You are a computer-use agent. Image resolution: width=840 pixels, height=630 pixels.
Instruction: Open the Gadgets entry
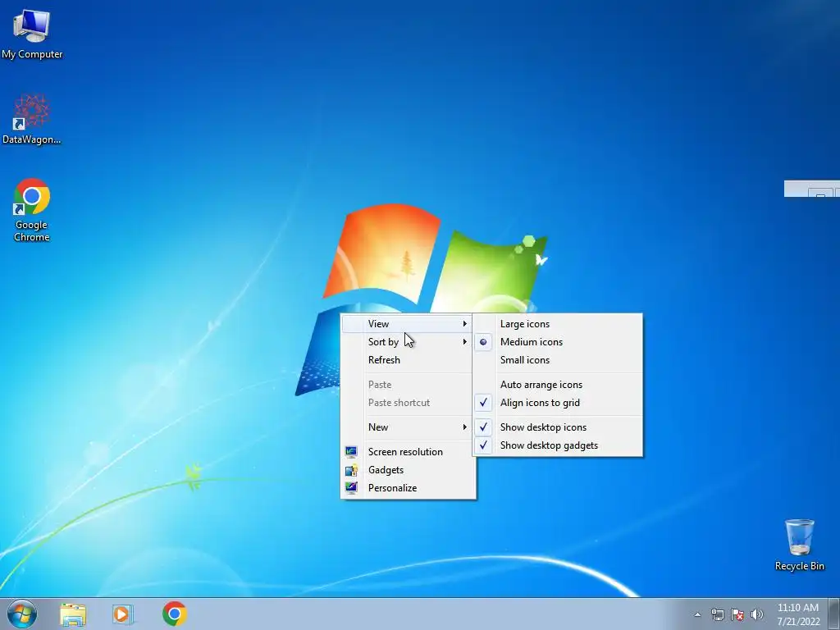point(408,470)
